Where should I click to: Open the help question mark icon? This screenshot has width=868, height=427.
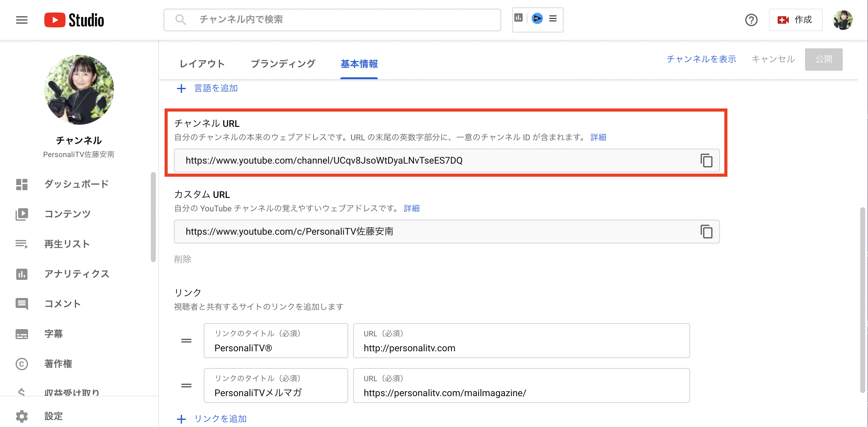click(x=751, y=20)
